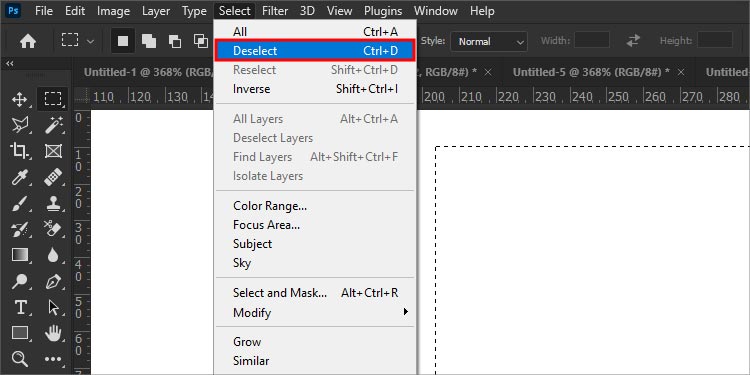Select the Eyedropper tool
The width and height of the screenshot is (750, 375).
click(20, 178)
